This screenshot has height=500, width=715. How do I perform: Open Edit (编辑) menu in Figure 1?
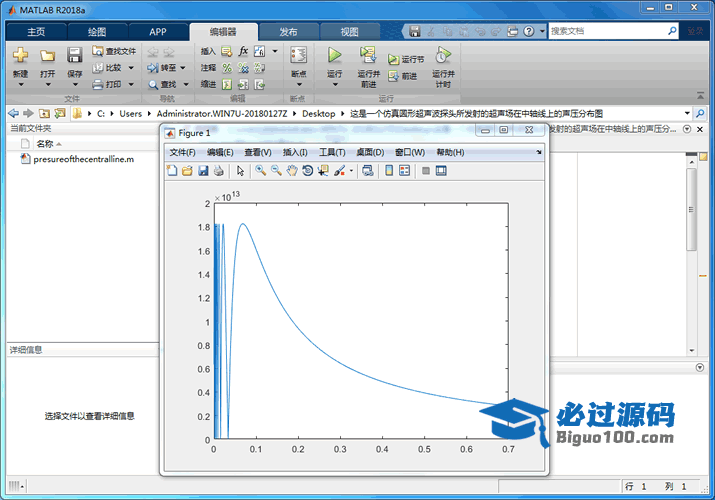pyautogui.click(x=220, y=152)
